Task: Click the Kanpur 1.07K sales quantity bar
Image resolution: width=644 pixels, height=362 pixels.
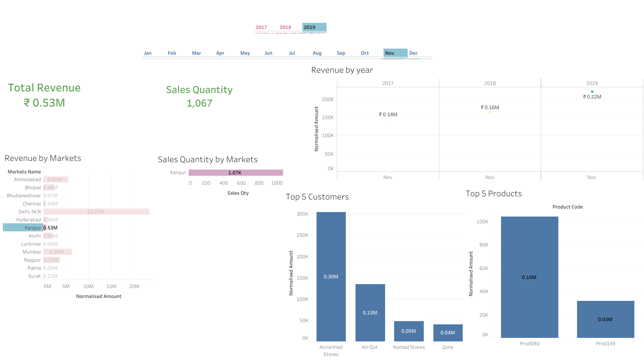Action: [x=236, y=173]
